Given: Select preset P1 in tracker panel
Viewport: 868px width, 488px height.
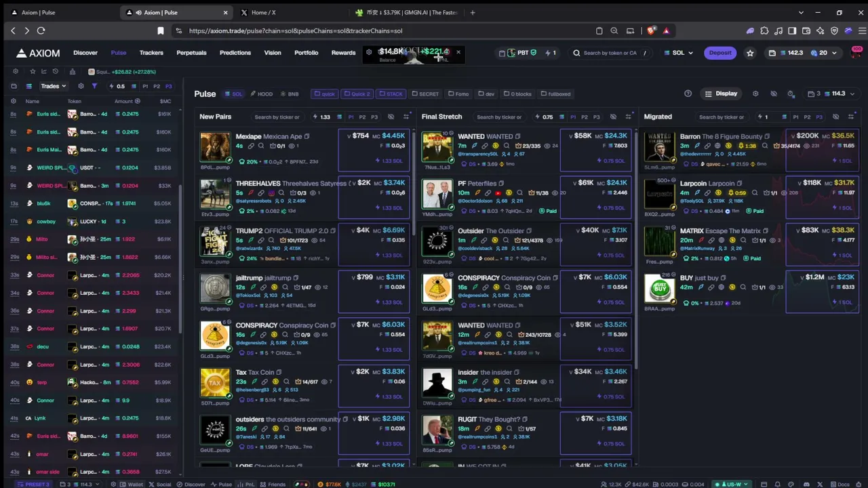Looking at the screenshot, I should coord(144,86).
